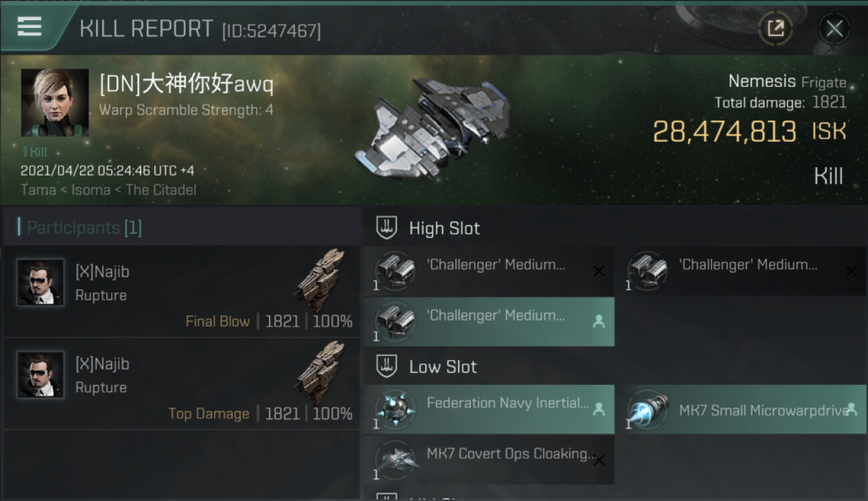Image resolution: width=868 pixels, height=501 pixels.
Task: Open Top Damage participant Najib's portrait
Action: pos(41,375)
